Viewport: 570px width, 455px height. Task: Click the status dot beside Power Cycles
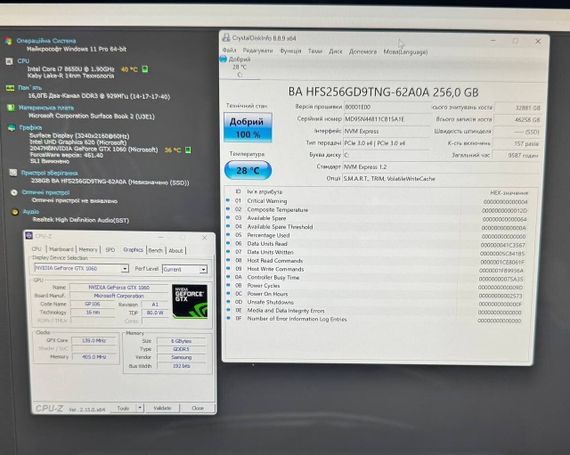pyautogui.click(x=228, y=285)
